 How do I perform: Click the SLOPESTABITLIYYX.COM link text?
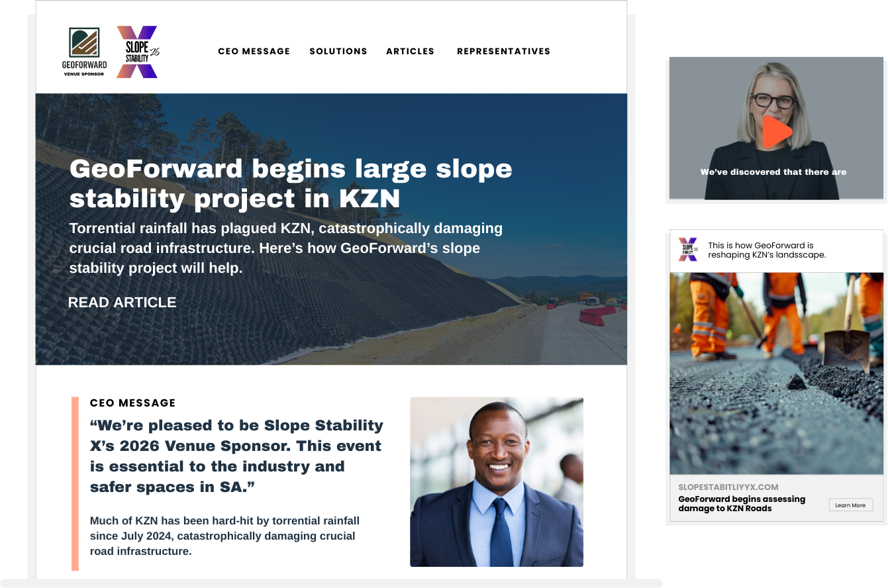728,487
